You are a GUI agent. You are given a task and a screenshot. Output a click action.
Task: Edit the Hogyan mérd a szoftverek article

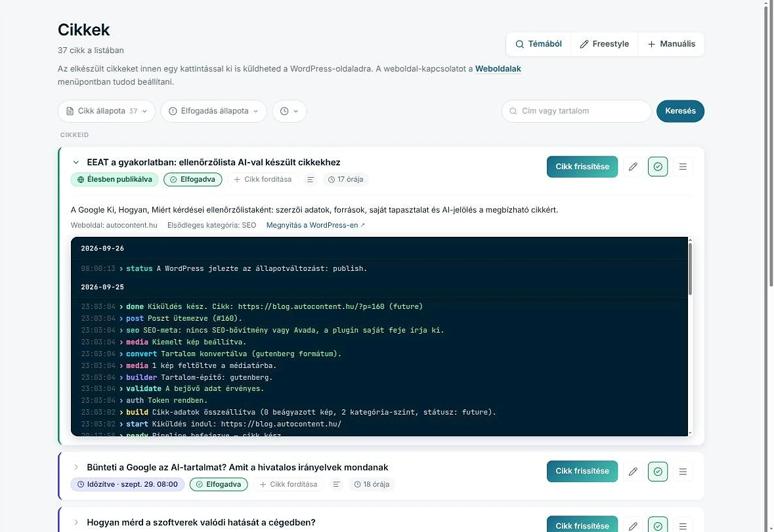[x=633, y=525]
